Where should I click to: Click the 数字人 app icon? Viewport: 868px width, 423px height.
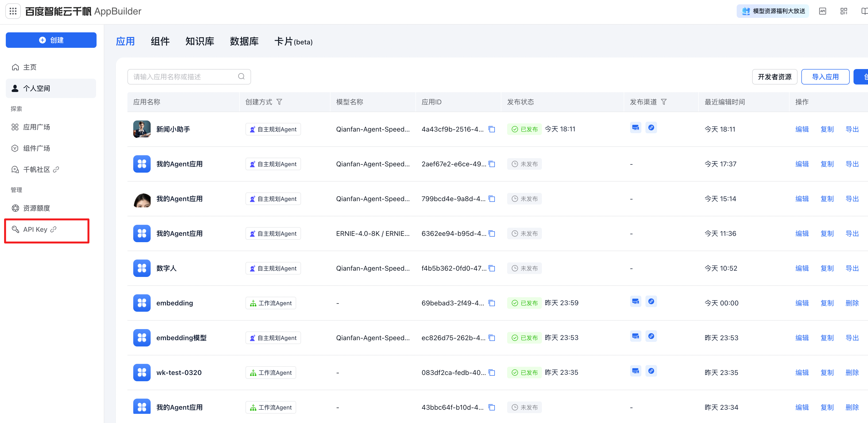[x=142, y=268]
